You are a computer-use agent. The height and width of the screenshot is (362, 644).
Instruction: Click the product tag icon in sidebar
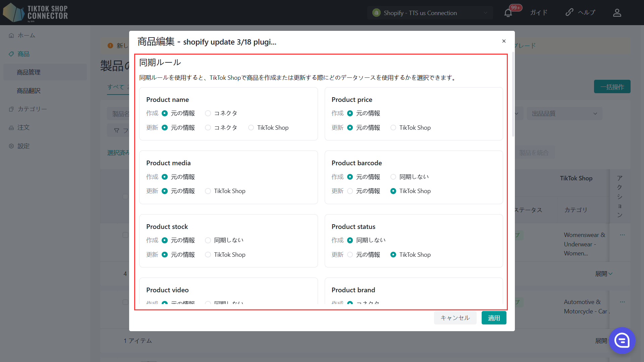11,54
